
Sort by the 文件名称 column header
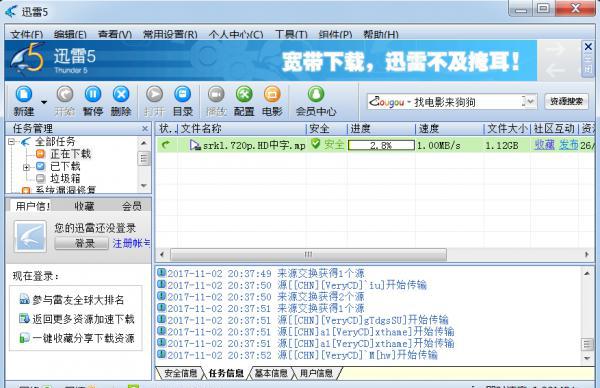243,129
